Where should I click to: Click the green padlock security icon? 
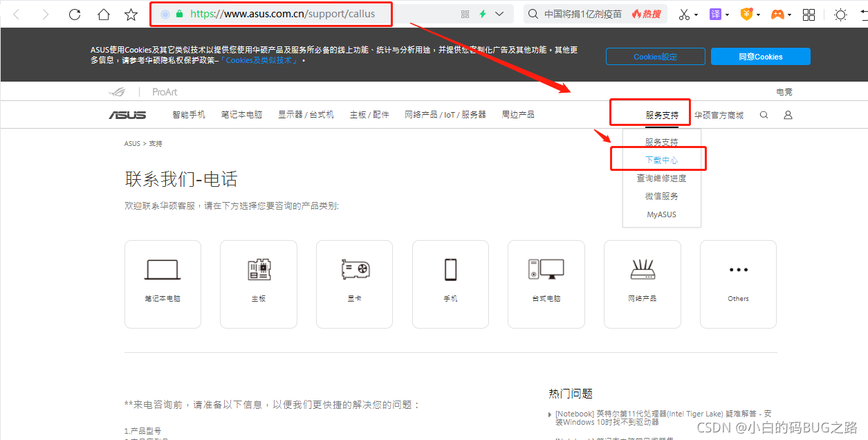point(180,14)
